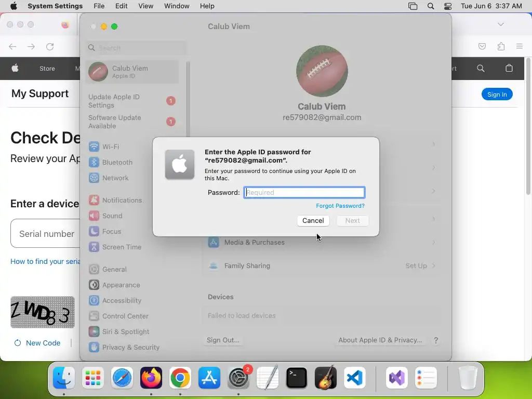Select the Network globe icon
This screenshot has height=399, width=532.
(94, 178)
